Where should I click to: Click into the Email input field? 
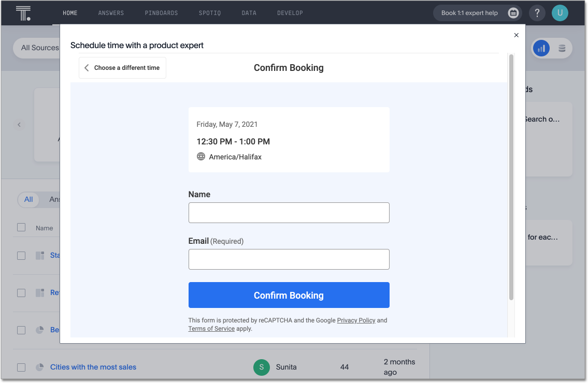tap(289, 259)
